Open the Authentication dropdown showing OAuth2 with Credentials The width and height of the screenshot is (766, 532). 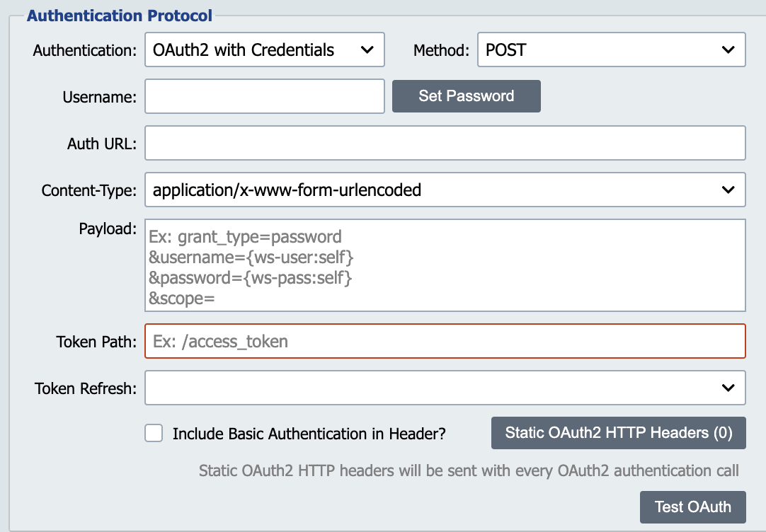point(264,50)
